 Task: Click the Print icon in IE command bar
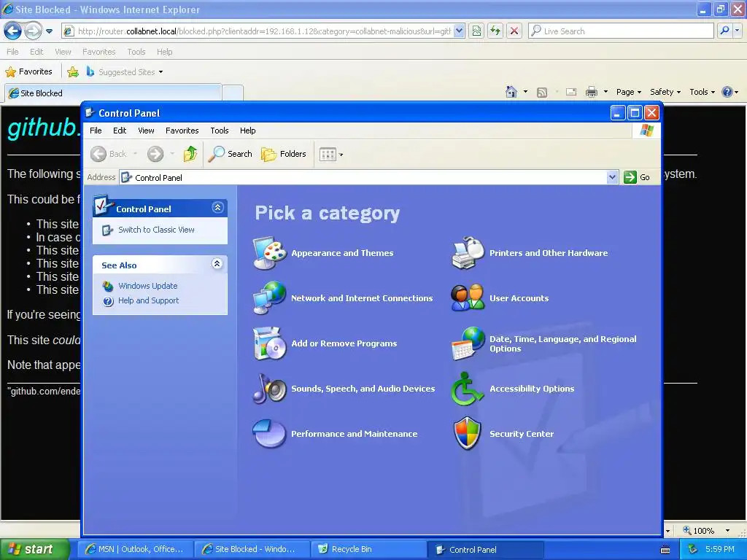(x=591, y=92)
